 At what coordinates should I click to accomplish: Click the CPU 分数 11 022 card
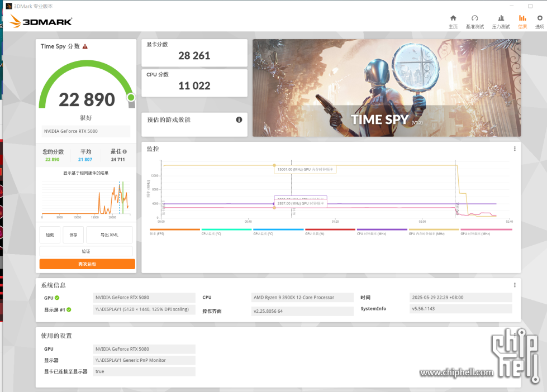click(x=194, y=83)
